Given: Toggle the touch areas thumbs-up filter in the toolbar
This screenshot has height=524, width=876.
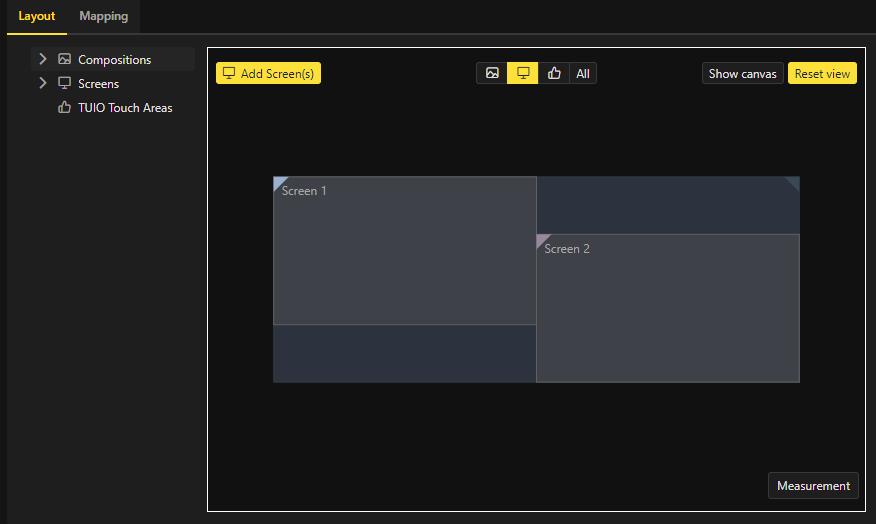Looking at the screenshot, I should tap(554, 74).
